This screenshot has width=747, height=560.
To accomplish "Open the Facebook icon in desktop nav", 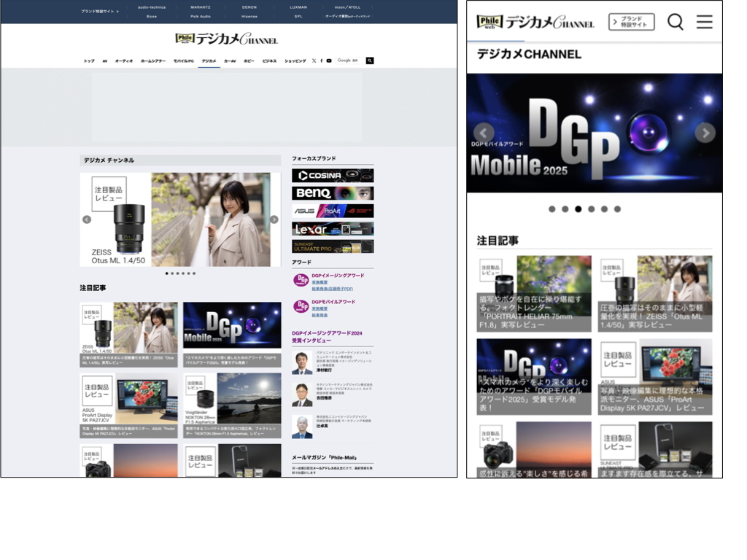I will coord(321,61).
